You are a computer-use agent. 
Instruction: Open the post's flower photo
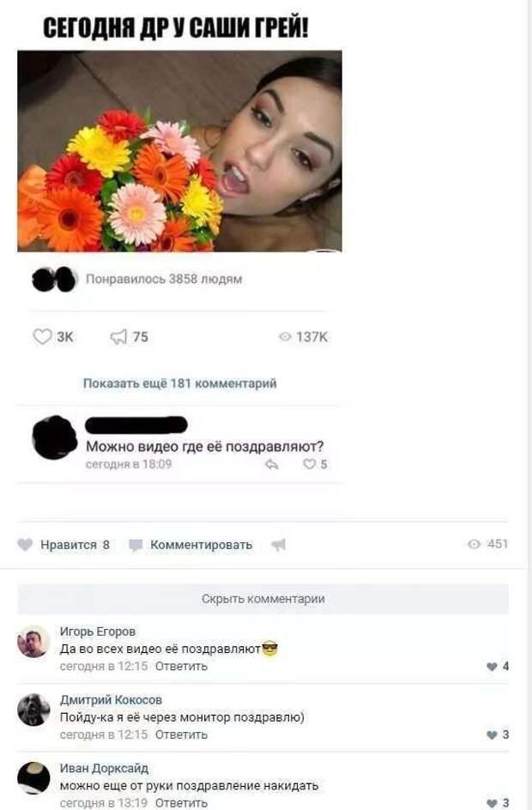179,151
